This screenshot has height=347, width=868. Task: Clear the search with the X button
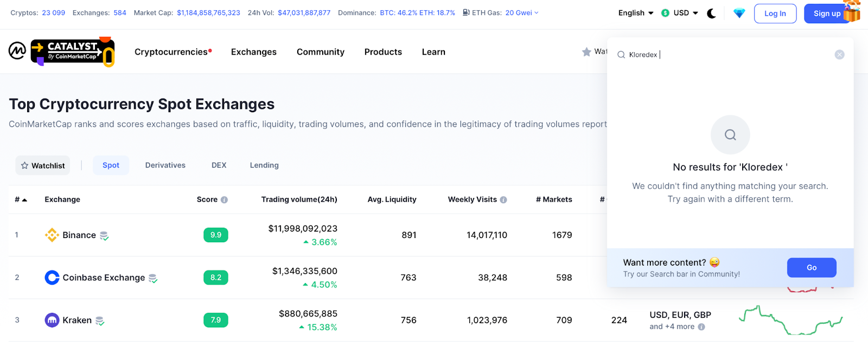(x=839, y=55)
